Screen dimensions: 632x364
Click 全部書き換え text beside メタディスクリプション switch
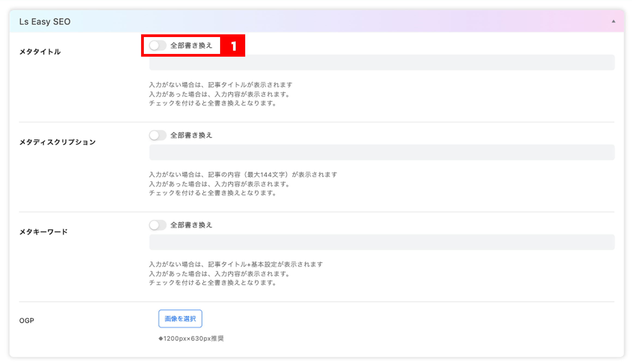pyautogui.click(x=191, y=135)
